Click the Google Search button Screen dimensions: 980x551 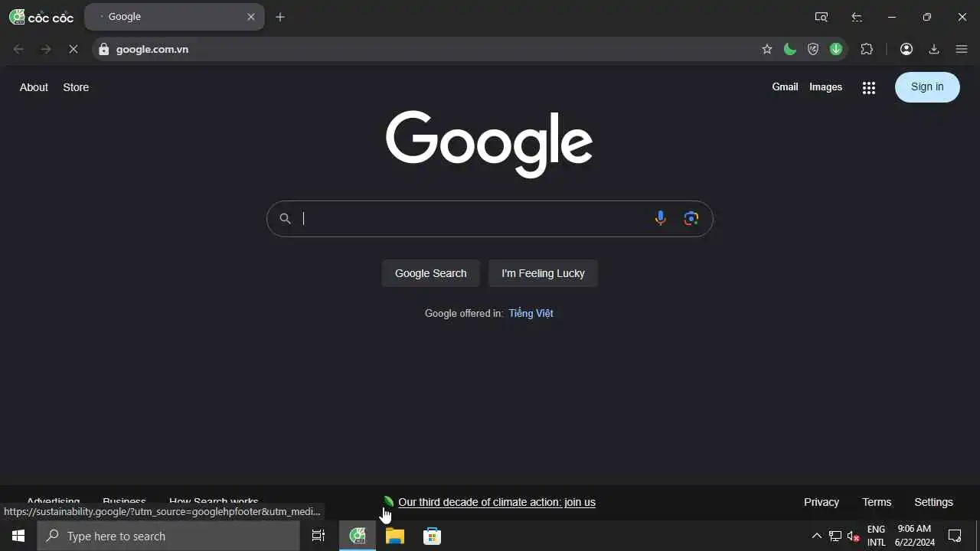[430, 273]
